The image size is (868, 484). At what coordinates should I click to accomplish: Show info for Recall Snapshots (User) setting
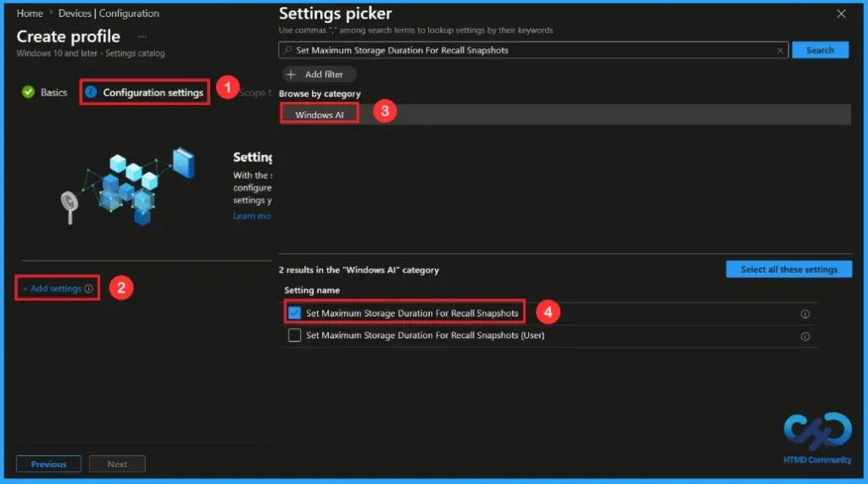805,337
